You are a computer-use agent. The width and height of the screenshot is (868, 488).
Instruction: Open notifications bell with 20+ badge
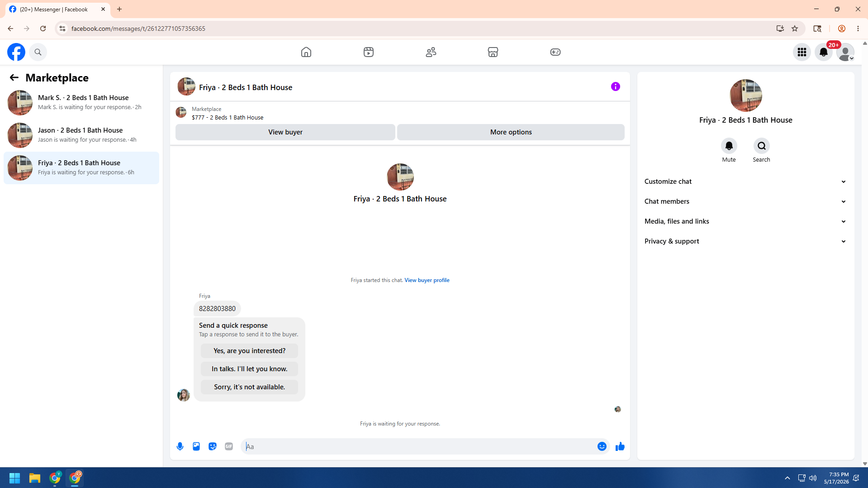click(824, 52)
